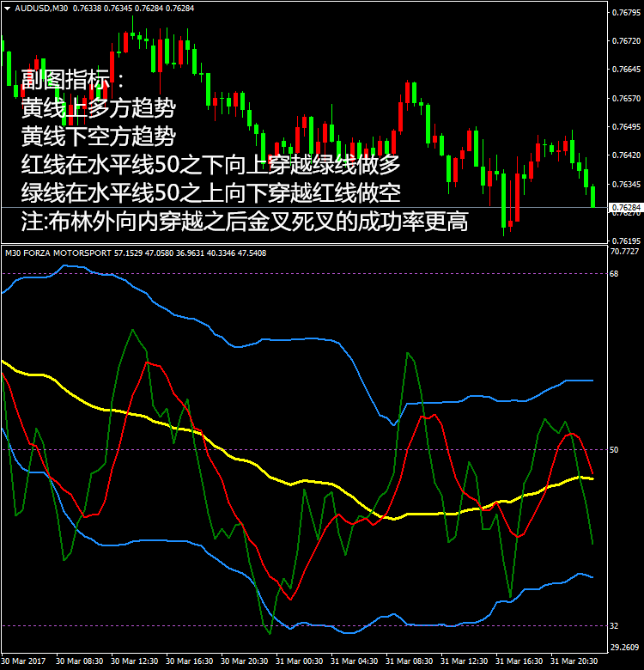Click the AUDUSD,M30 chart title text
This screenshot has width=644, height=670.
[x=41, y=9]
